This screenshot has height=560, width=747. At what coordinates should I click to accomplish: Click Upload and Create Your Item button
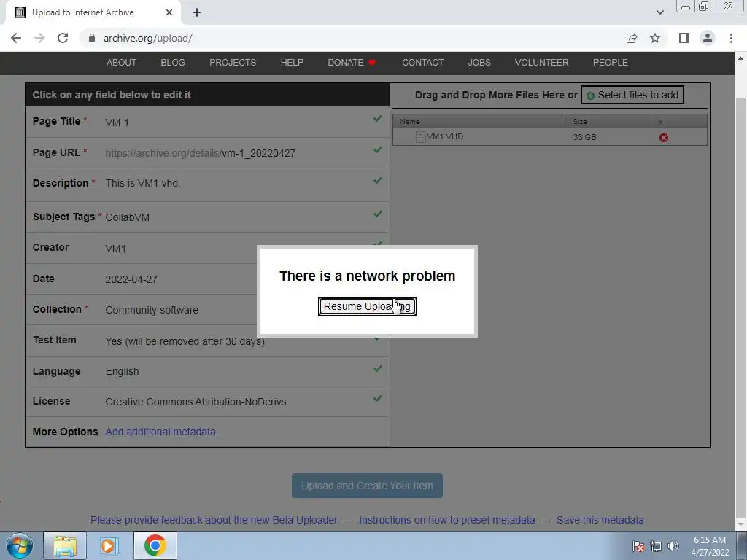tap(367, 486)
